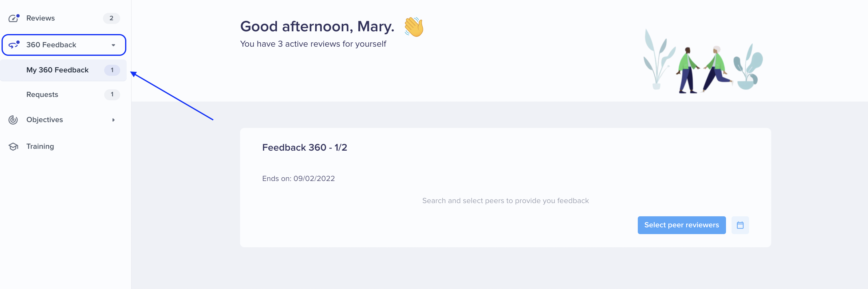868x289 pixels.
Task: Click the My 360 Feedback count badge
Action: [x=112, y=70]
